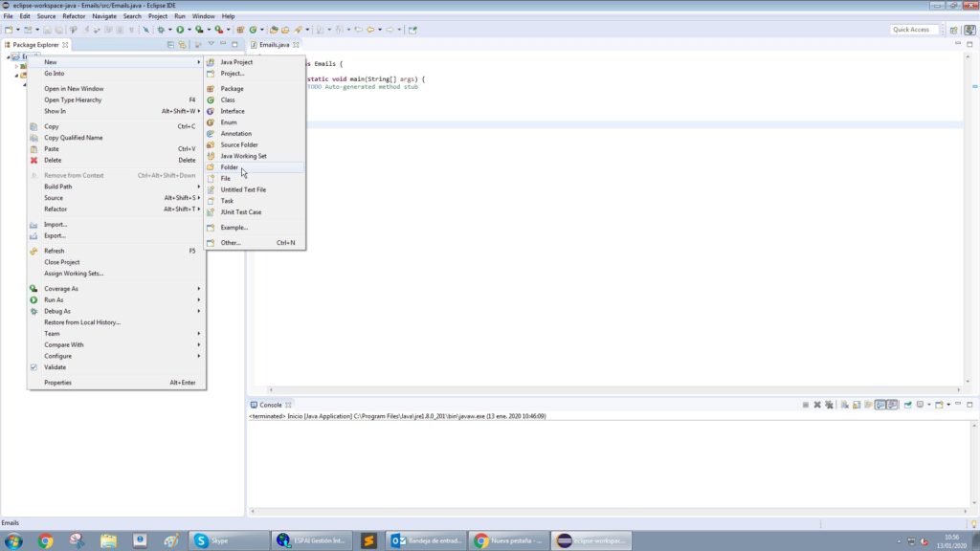
Task: Launch Coverage As using the coverage toolbar icon
Action: [198, 30]
